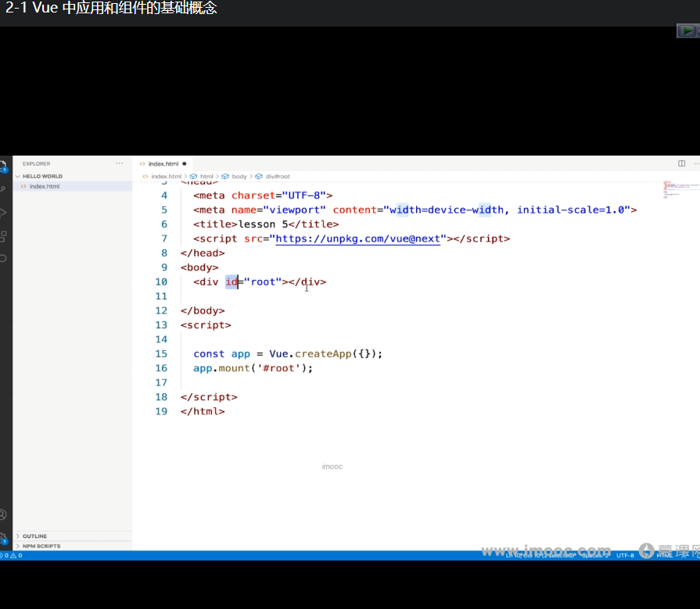Open Accounts menu in activity bar
The height and width of the screenshot is (609, 700).
click(2, 514)
